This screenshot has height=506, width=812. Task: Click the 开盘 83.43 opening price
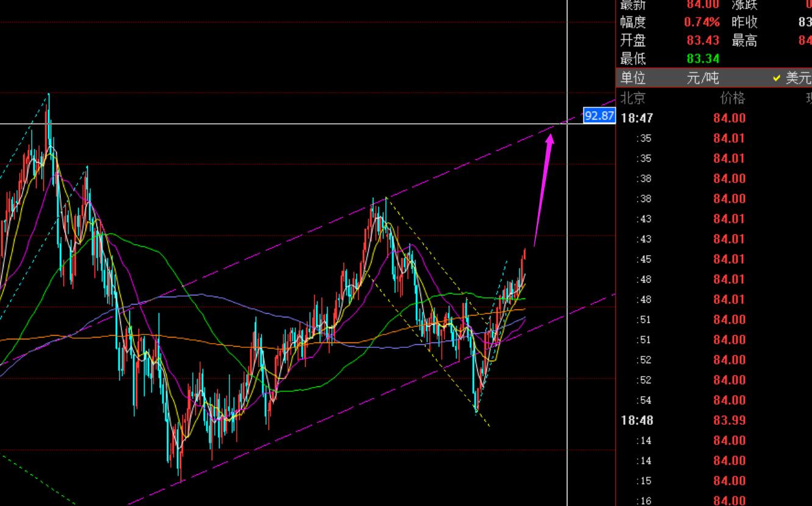[703, 40]
